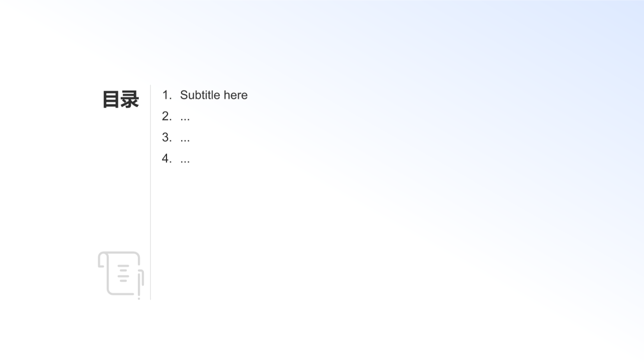The height and width of the screenshot is (362, 644).
Task: Click the word "here" in item one
Action: pos(236,95)
